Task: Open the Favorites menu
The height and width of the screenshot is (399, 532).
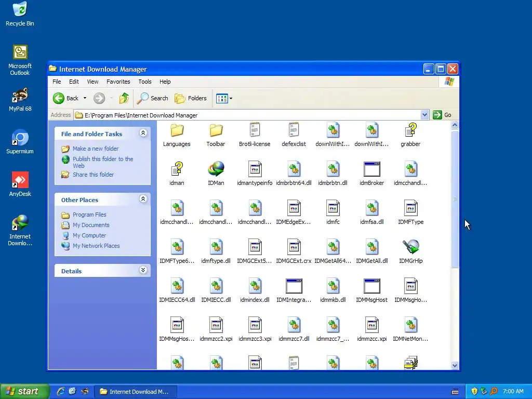Action: 118,82
